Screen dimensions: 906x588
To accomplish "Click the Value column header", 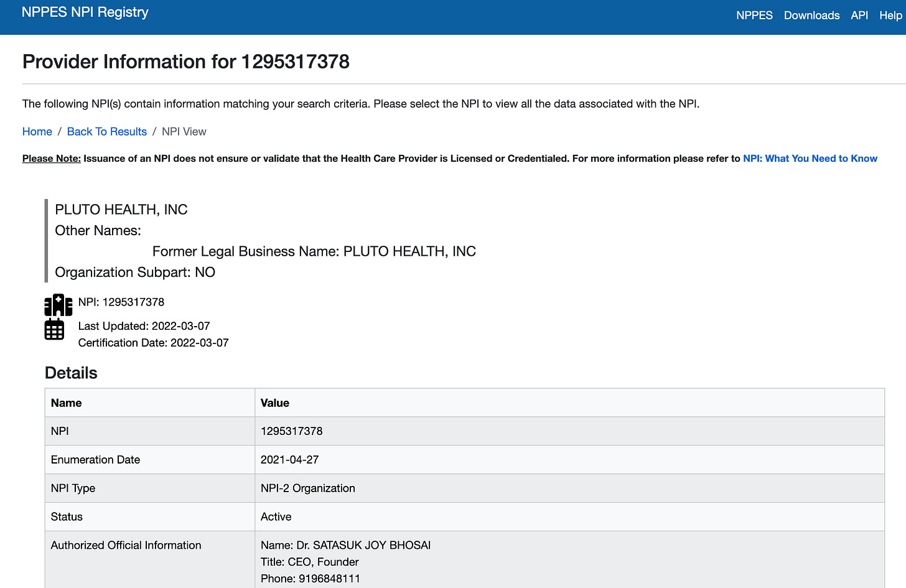I will click(x=275, y=403).
